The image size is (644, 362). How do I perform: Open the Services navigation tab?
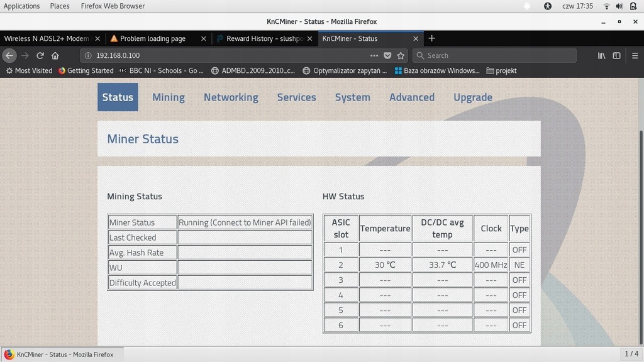[297, 97]
